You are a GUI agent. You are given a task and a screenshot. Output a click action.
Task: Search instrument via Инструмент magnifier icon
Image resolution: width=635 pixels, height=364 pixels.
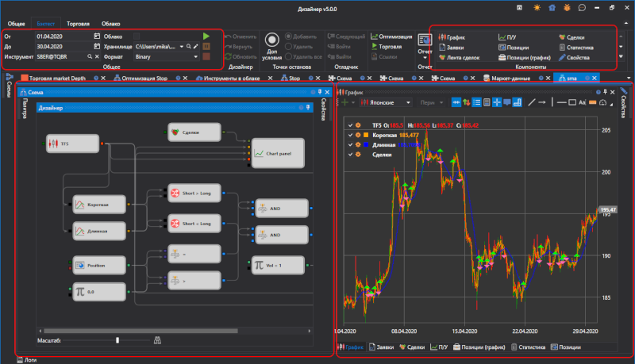tap(90, 56)
